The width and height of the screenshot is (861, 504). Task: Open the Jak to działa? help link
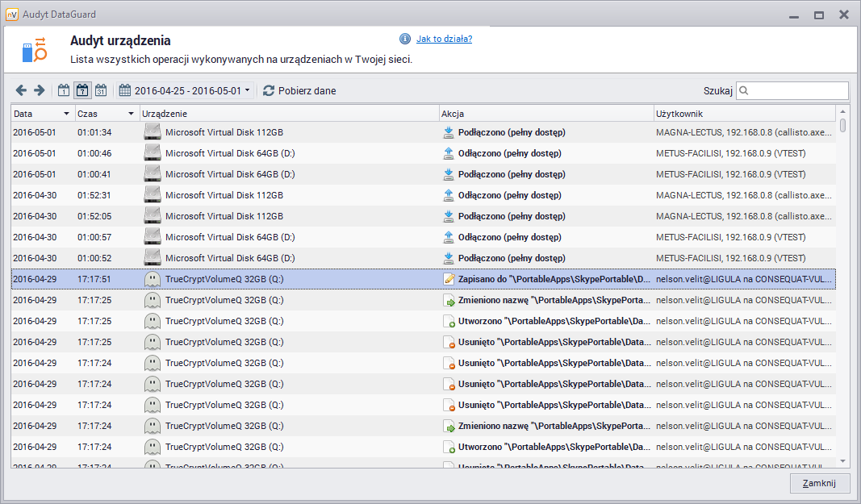click(x=443, y=39)
